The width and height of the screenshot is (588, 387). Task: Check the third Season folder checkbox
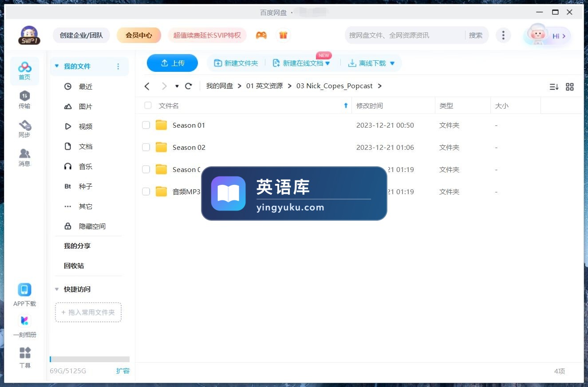point(146,169)
